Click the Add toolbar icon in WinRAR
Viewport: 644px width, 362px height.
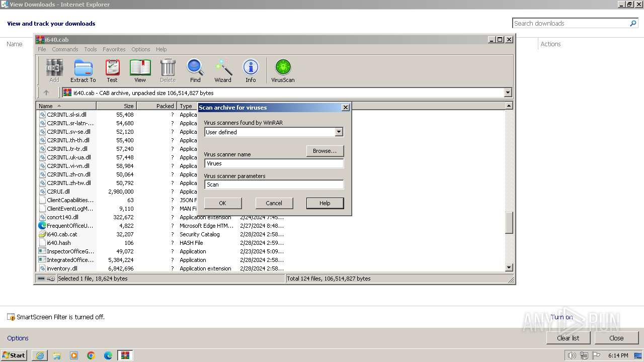click(x=54, y=70)
